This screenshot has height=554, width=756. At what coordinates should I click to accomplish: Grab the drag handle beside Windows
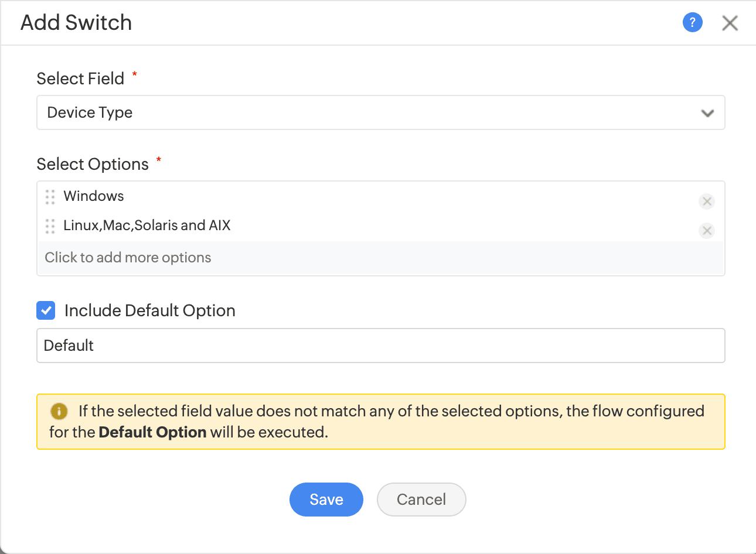click(50, 197)
